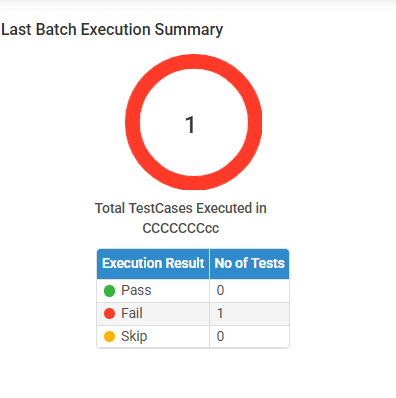
Task: Click the red Fail status dot
Action: pyautogui.click(x=109, y=314)
